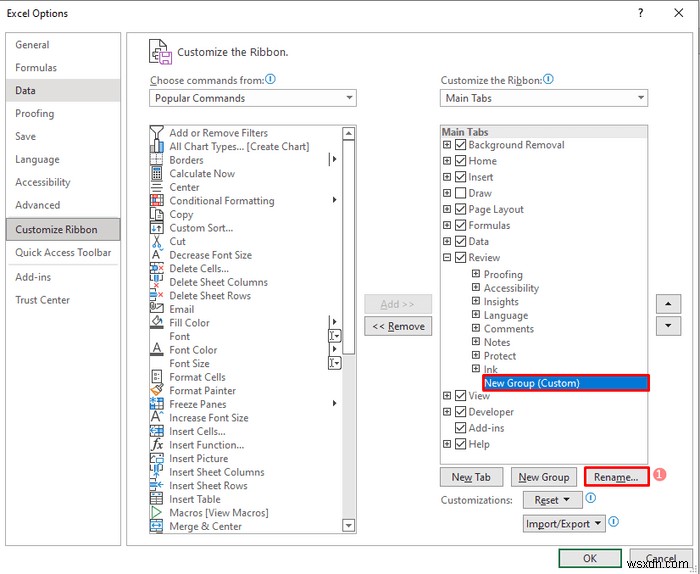Click the help question mark button
This screenshot has width=700, height=574.
coord(641,13)
